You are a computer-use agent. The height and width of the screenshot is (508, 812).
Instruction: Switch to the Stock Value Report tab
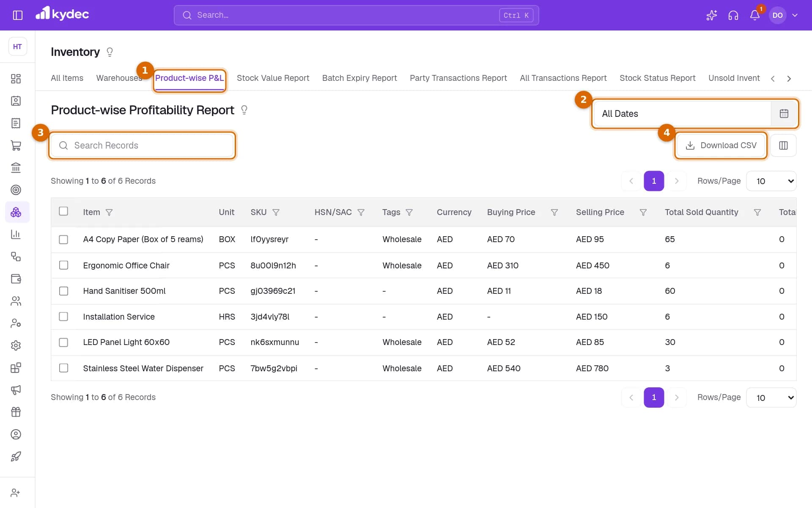pos(273,78)
